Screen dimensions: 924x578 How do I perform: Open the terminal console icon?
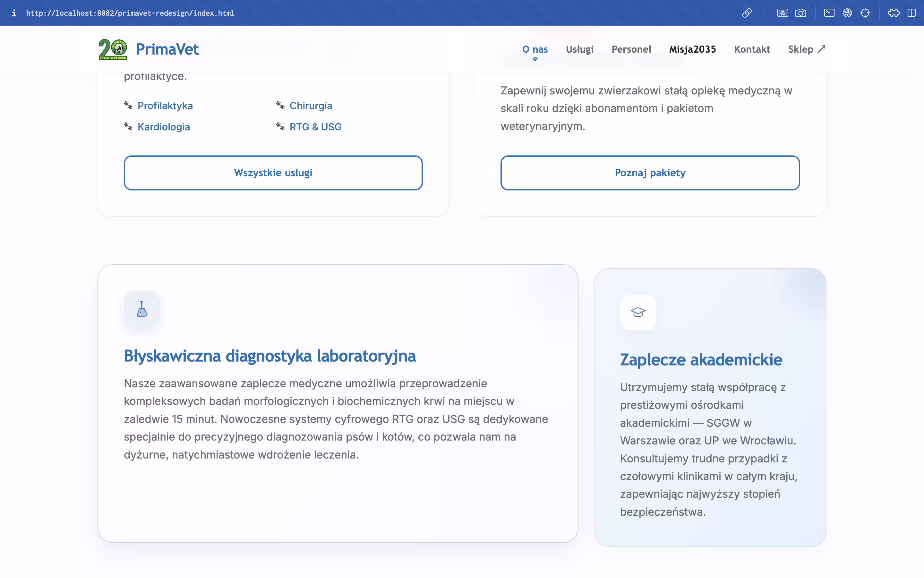[x=829, y=13]
